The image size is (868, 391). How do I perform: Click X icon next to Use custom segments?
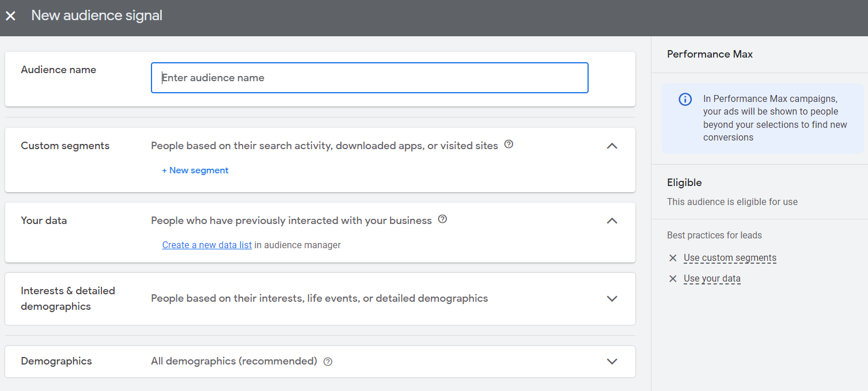(x=672, y=258)
